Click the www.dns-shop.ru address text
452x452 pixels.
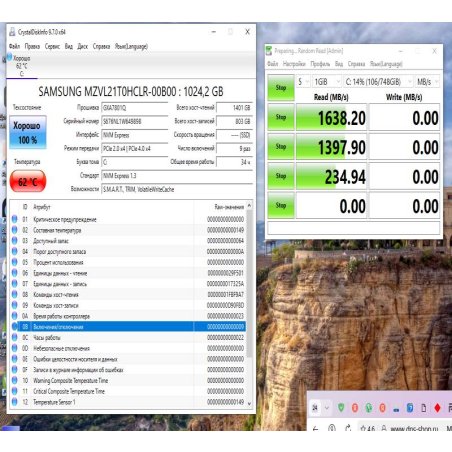point(414,429)
